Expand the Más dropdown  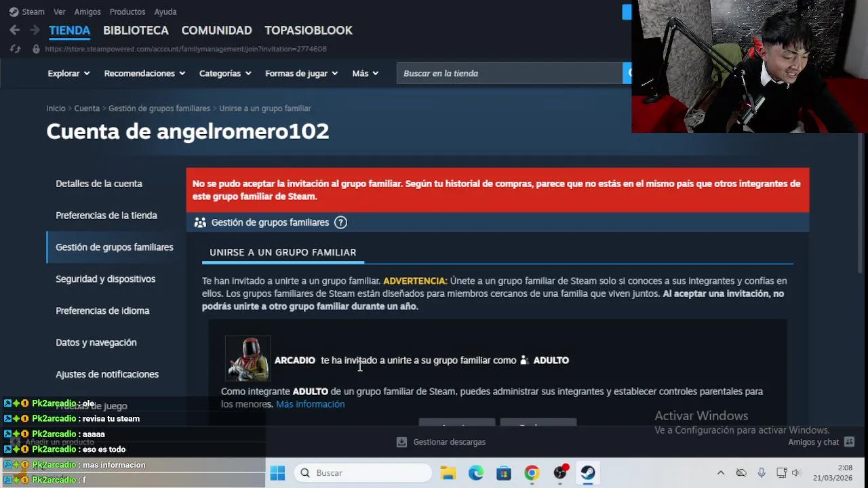pyautogui.click(x=365, y=73)
